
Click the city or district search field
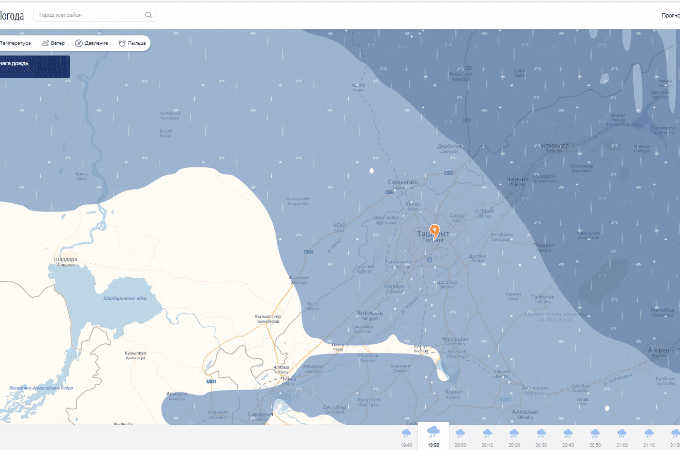(88, 15)
